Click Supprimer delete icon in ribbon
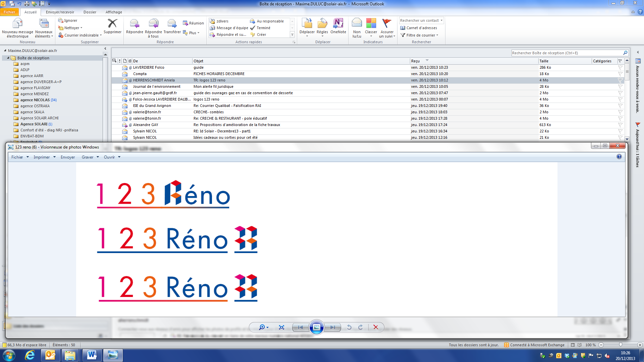 112,23
